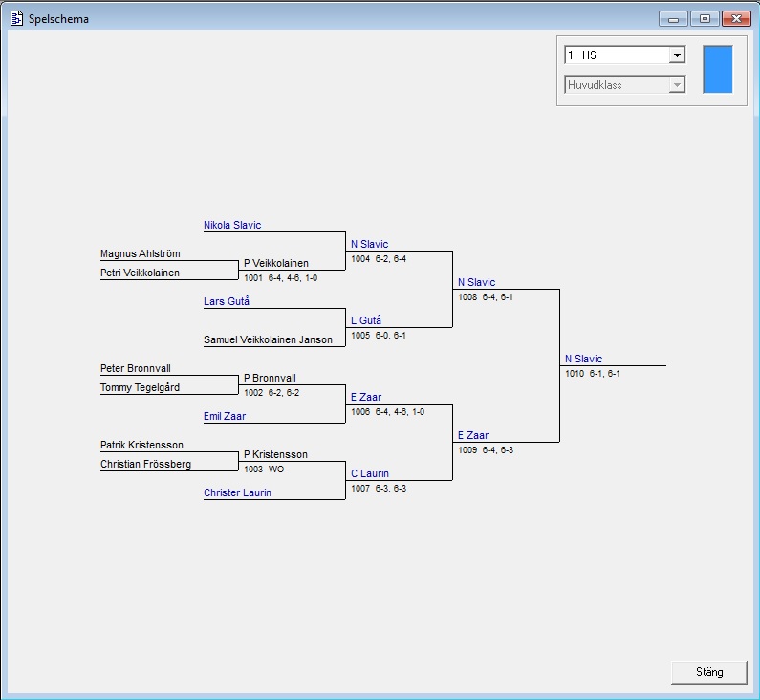This screenshot has height=700, width=760.
Task: Expand the Huvudklass dropdown arrow
Action: pos(677,85)
